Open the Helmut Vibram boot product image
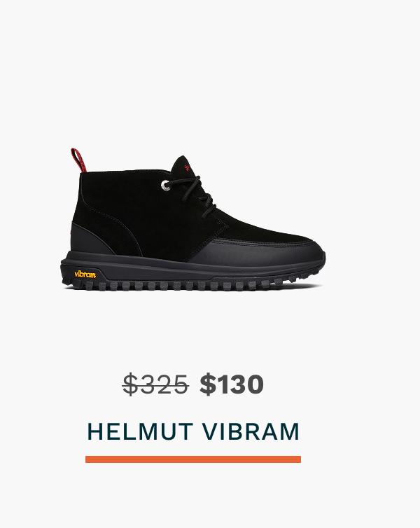 192,220
